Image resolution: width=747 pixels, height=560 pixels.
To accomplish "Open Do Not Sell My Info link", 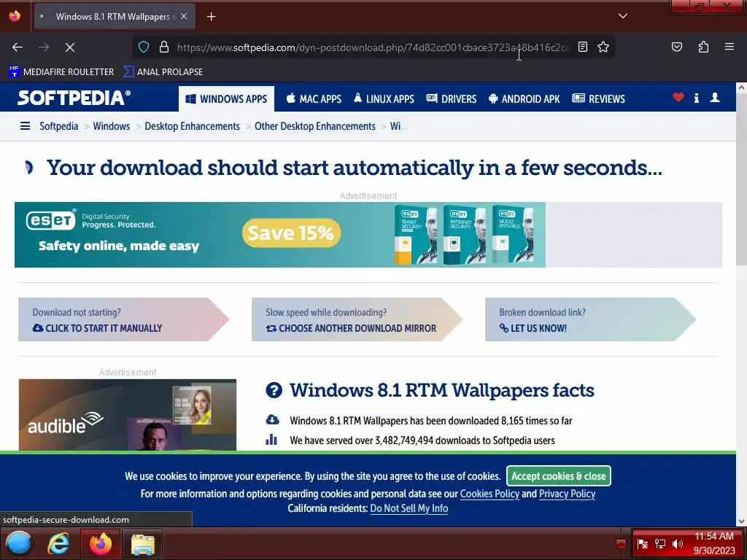I will 409,508.
